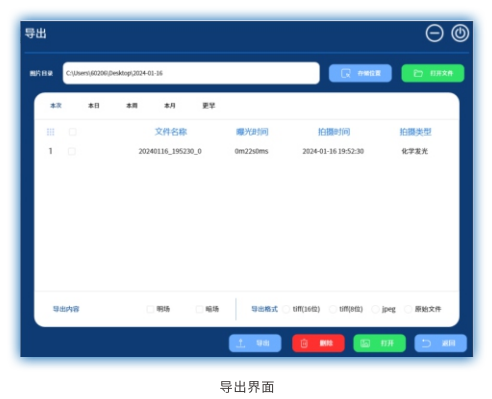Image resolution: width=492 pixels, height=399 pixels.
Task: Click file name 20240116_195230_0
Action: click(x=170, y=151)
